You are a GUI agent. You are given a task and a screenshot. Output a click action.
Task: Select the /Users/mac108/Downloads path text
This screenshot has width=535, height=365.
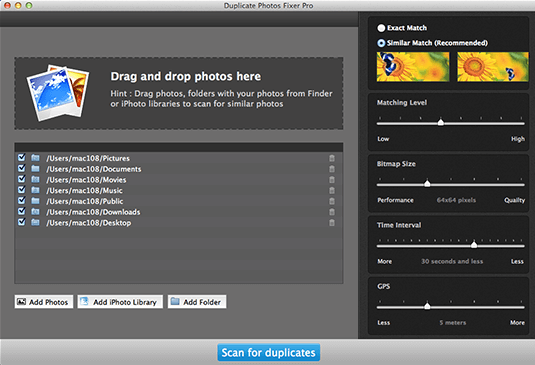(x=93, y=212)
